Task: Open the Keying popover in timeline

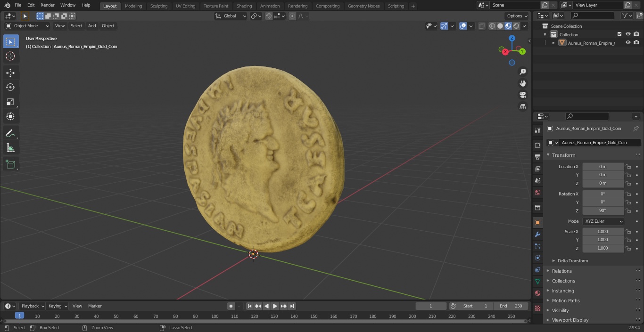Action: point(58,306)
